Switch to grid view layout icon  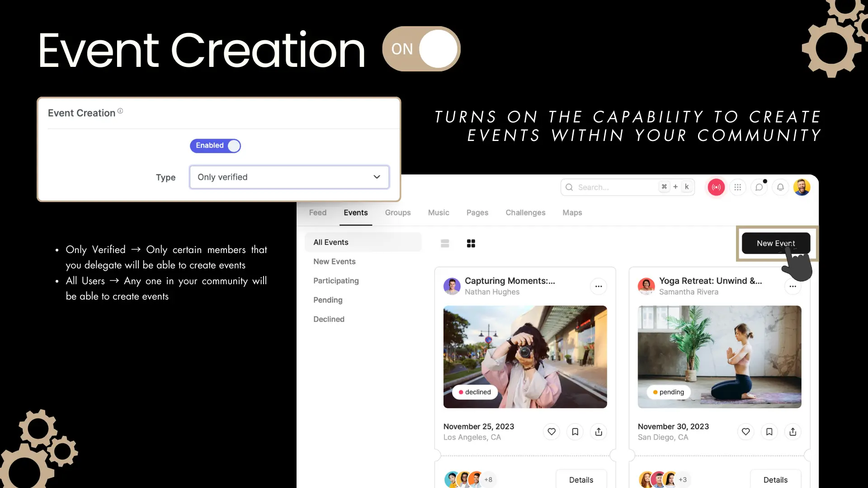click(x=471, y=244)
